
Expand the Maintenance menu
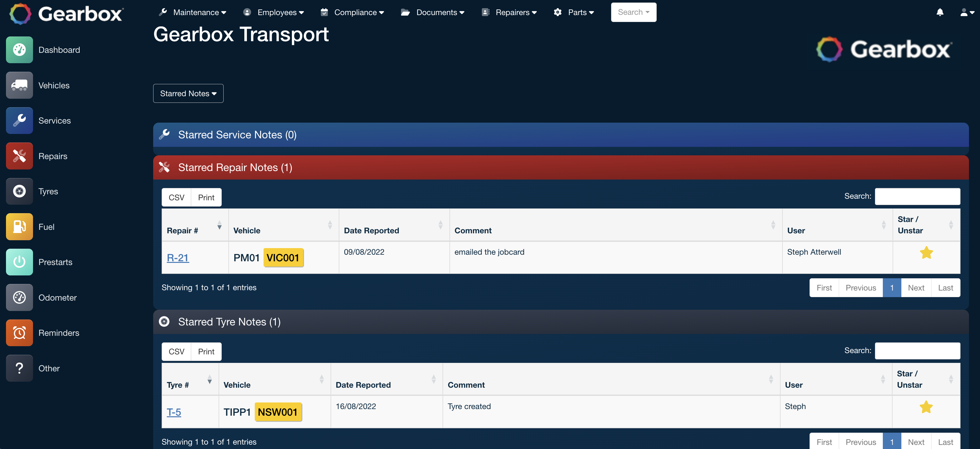192,12
